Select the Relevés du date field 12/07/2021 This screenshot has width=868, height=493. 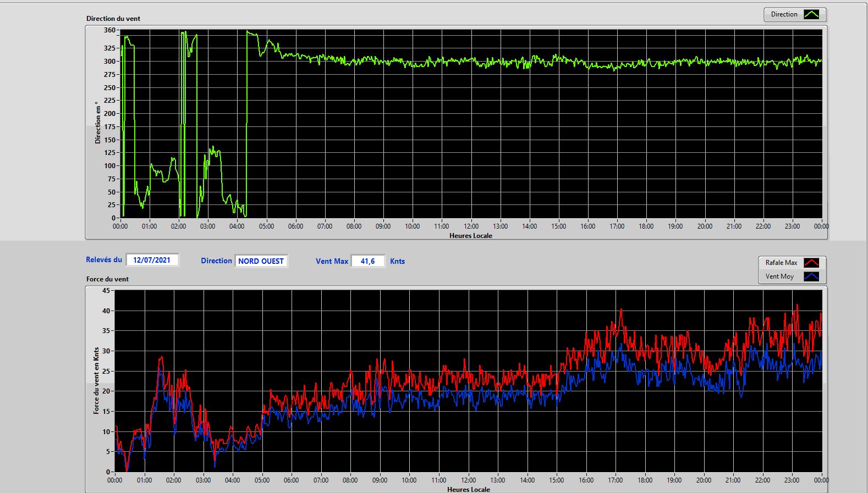[x=152, y=260]
